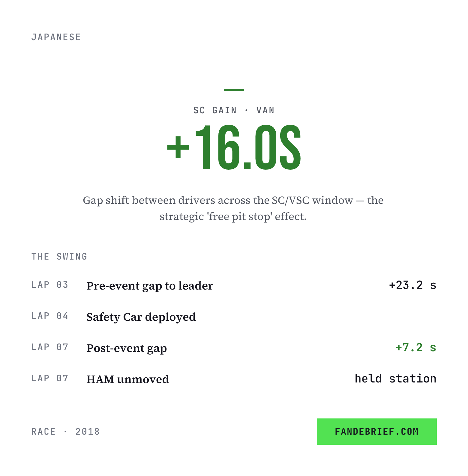Click THE SWING section header
This screenshot has width=468, height=476.
[x=59, y=257]
